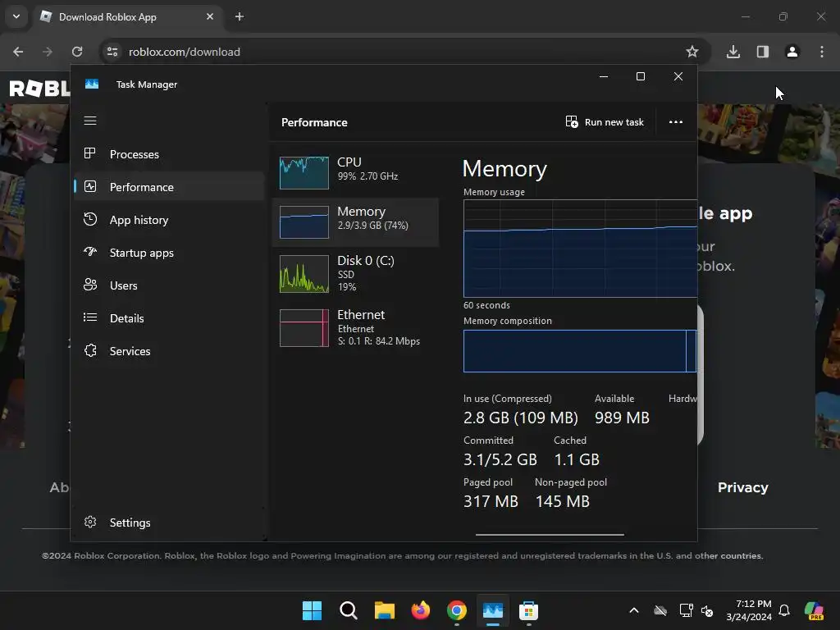Click the Paged pool 317 MB value
Image resolution: width=840 pixels, height=630 pixels.
pos(491,501)
